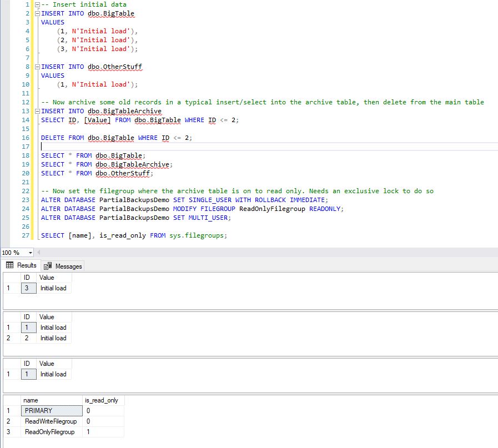Select the ReadWriteFilegroup name cell
Screen dimensions: 498x448
51,421
